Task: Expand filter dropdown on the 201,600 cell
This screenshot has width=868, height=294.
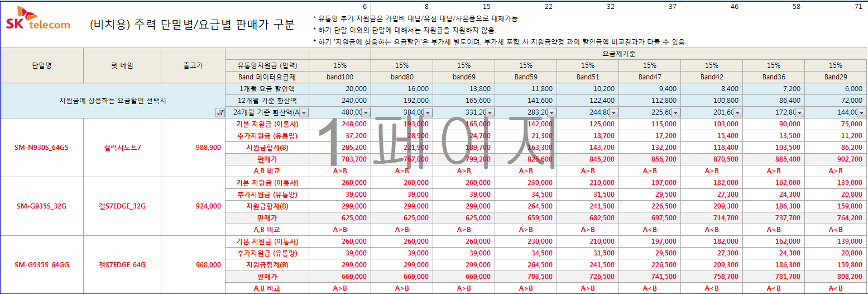Action: tap(737, 112)
